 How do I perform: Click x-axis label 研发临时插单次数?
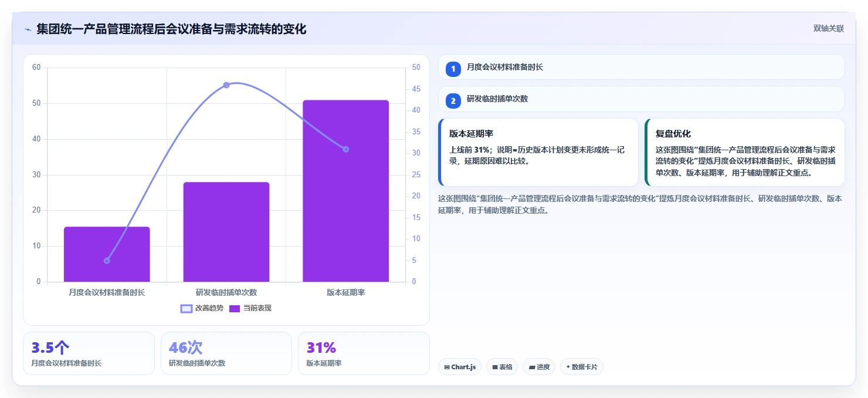[226, 292]
